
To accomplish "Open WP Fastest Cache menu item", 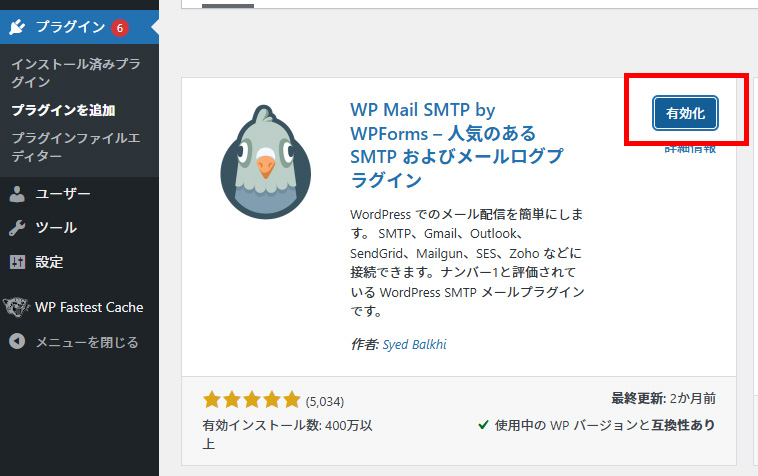I will click(x=89, y=307).
